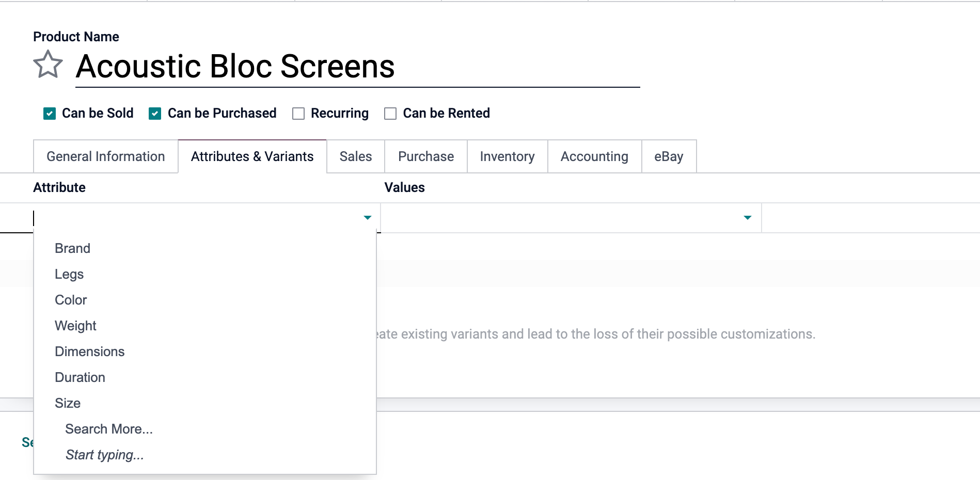Uncheck the Can be Purchased checkbox
The width and height of the screenshot is (980, 480).
[x=155, y=114]
